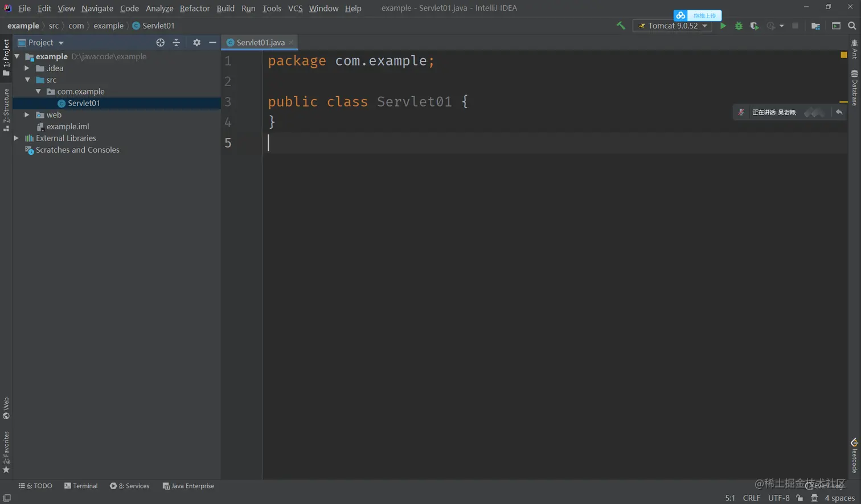
Task: Click the profiler run icon
Action: tap(770, 26)
